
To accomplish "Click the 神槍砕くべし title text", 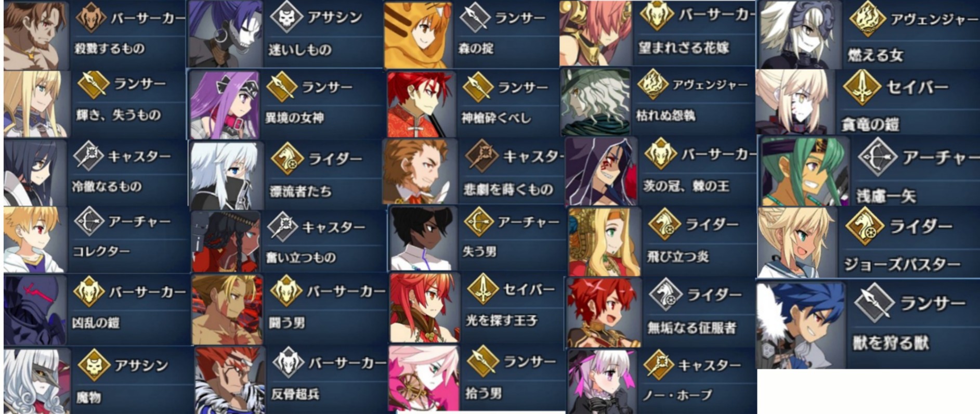I will (496, 118).
